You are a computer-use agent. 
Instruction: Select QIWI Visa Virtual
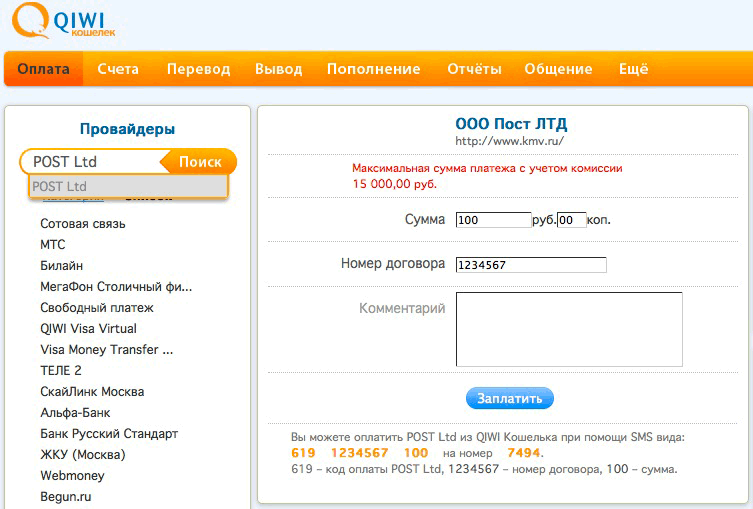88,328
